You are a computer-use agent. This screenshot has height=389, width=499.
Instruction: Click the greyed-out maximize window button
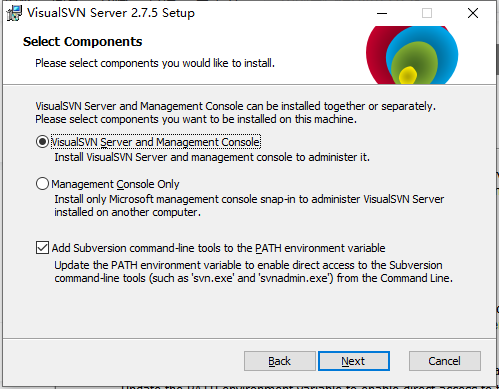427,13
